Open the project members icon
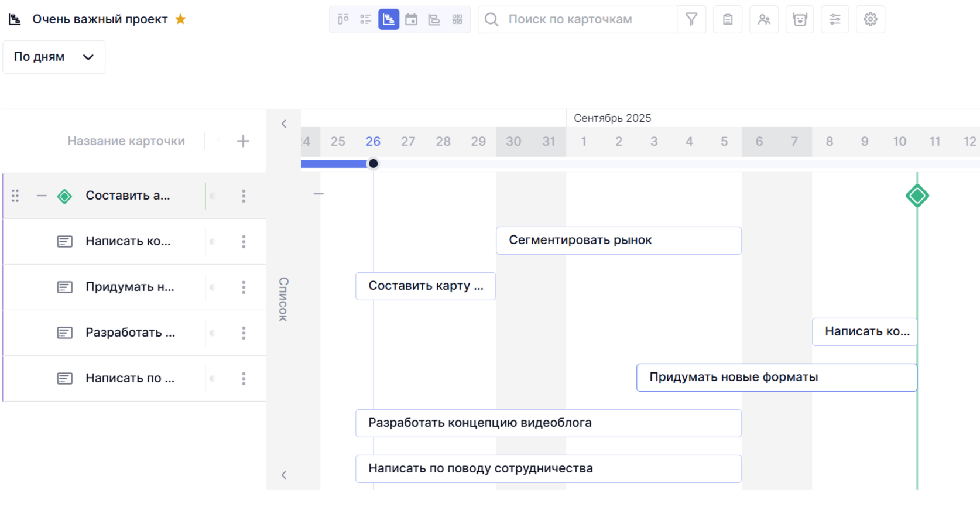980x524 pixels. tap(764, 19)
